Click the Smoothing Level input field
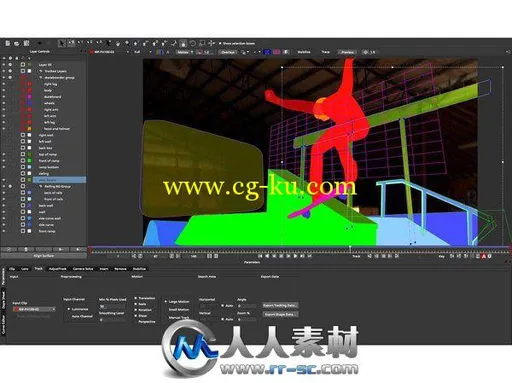The width and height of the screenshot is (512, 383). click(x=112, y=320)
